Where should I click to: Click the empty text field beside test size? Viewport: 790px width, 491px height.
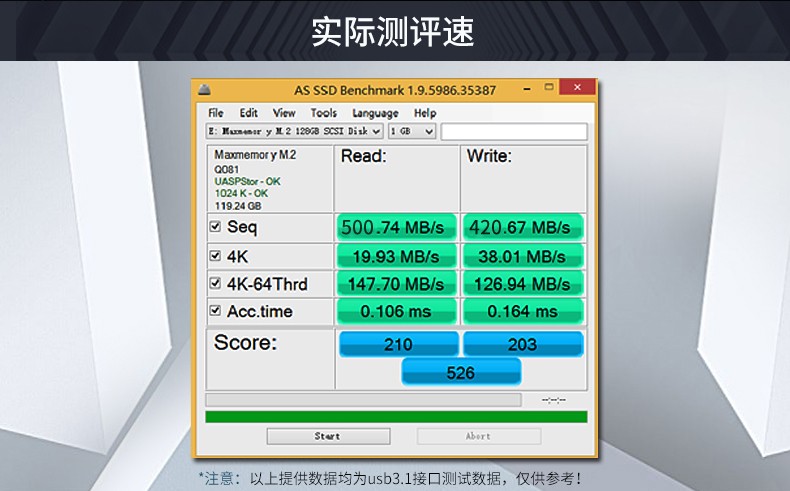(x=514, y=131)
